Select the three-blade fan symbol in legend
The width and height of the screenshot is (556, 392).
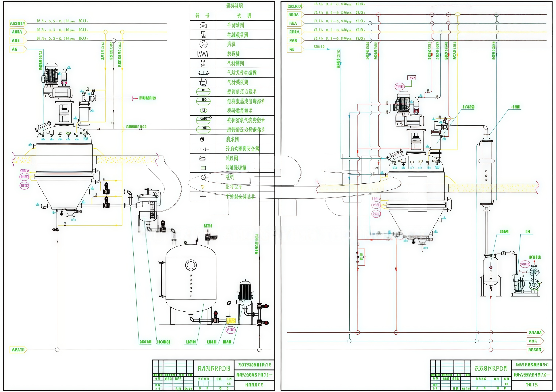pyautogui.click(x=203, y=44)
